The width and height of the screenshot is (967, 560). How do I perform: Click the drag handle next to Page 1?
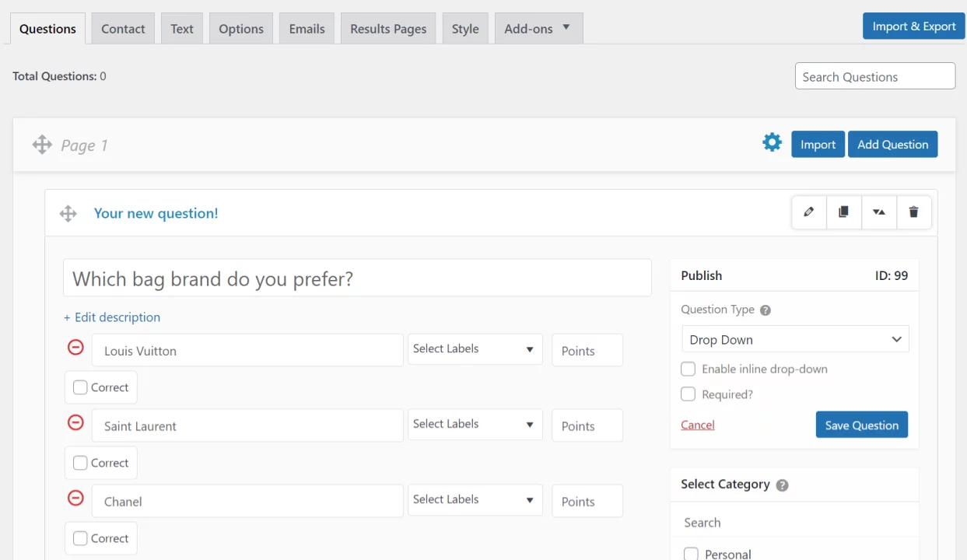42,145
